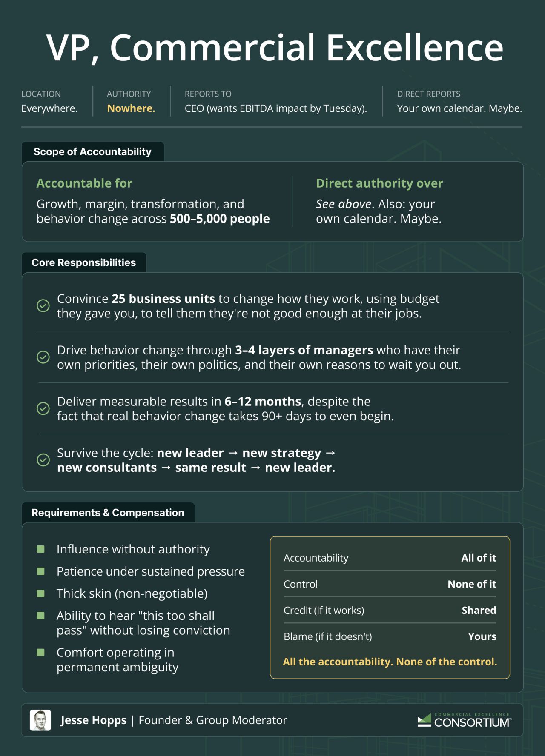The height and width of the screenshot is (756, 545).
Task: Click the checkmark icon next to '3–4 layers of managers'
Action: [43, 357]
